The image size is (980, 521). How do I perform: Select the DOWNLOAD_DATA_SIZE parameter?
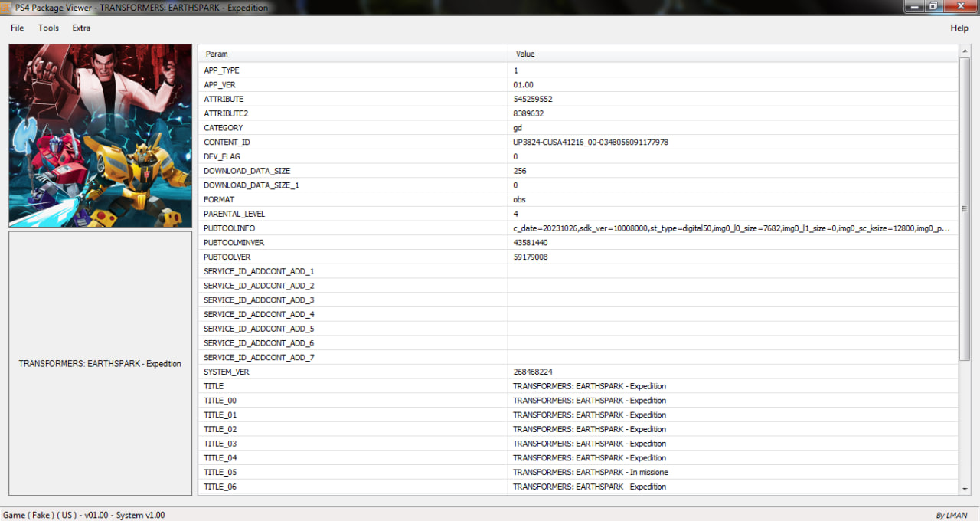[247, 171]
